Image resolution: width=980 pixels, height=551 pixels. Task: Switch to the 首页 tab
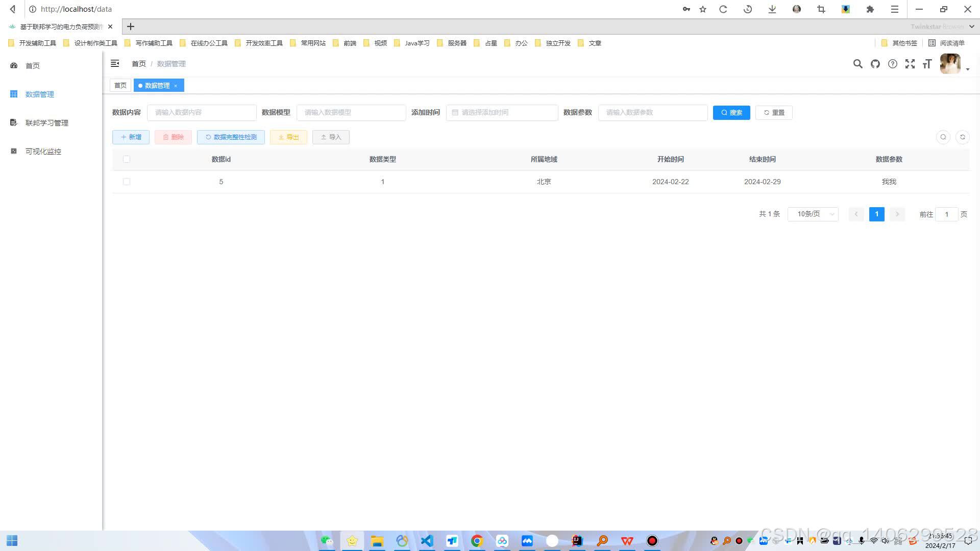tap(120, 85)
